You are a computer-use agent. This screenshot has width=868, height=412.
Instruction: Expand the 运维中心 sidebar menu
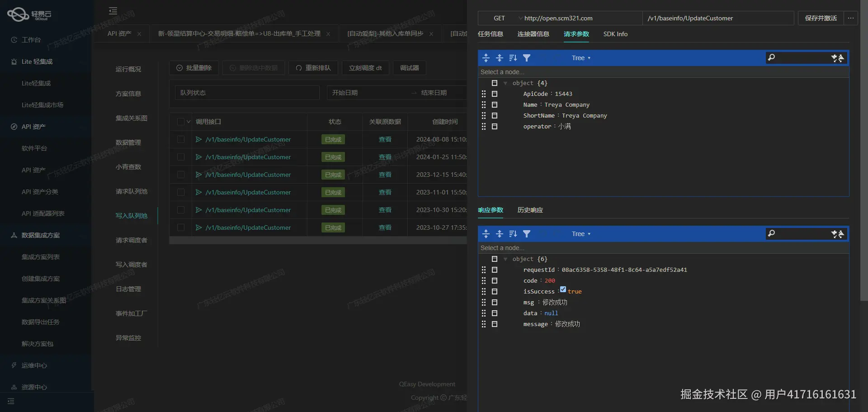(x=34, y=365)
